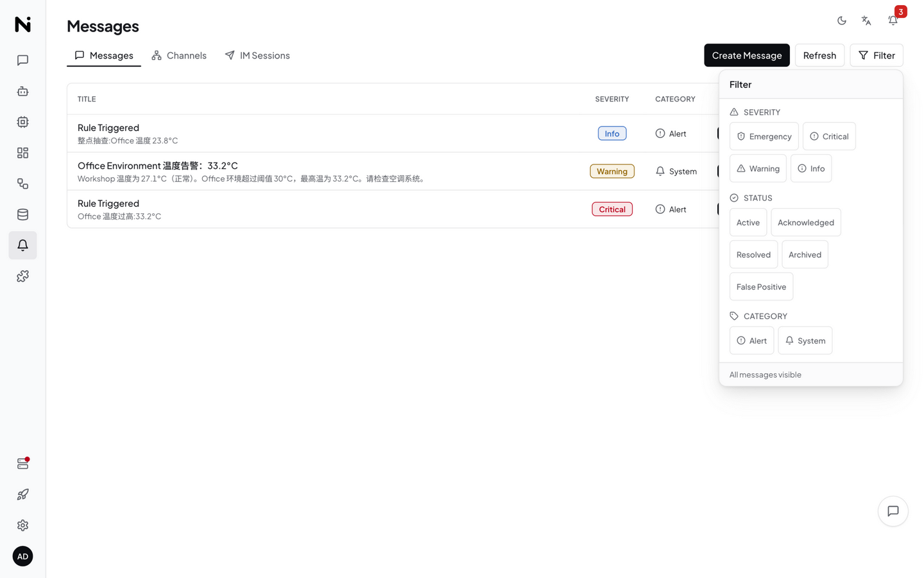The height and width of the screenshot is (578, 924).
Task: Select the bell messages icon in sidebar
Action: pos(22,245)
